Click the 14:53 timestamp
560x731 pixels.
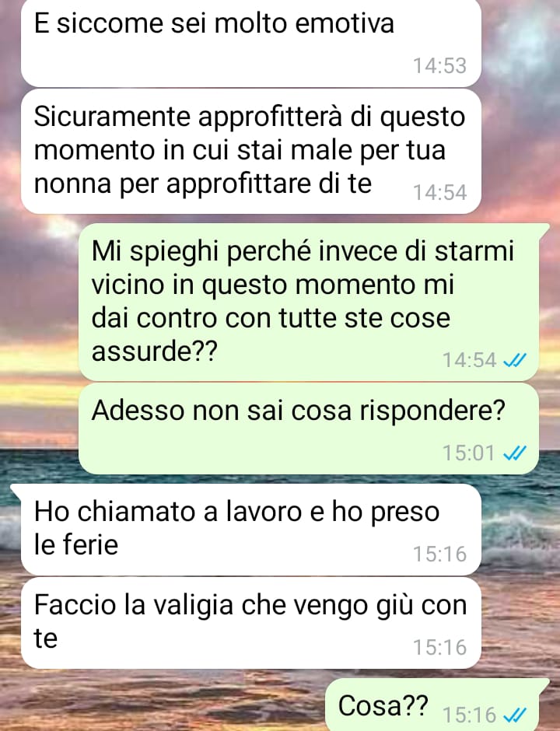click(439, 65)
